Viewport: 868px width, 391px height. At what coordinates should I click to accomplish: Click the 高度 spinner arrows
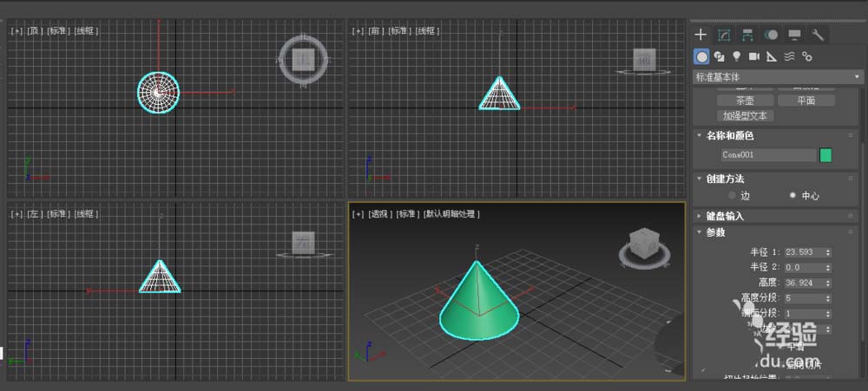pos(828,283)
